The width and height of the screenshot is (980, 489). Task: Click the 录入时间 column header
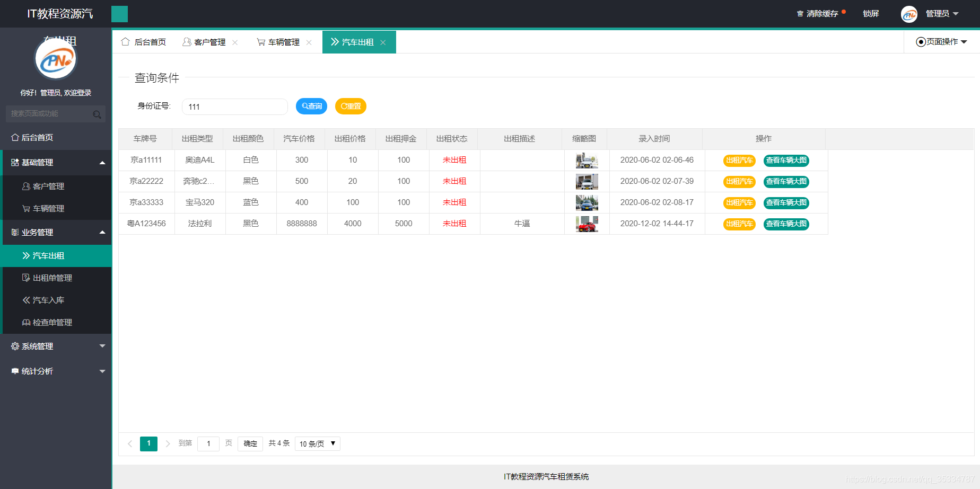pos(654,138)
